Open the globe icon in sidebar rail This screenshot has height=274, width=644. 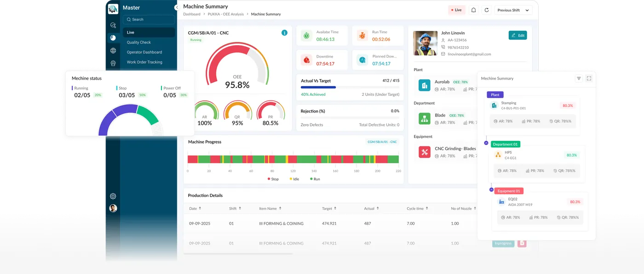(x=113, y=51)
